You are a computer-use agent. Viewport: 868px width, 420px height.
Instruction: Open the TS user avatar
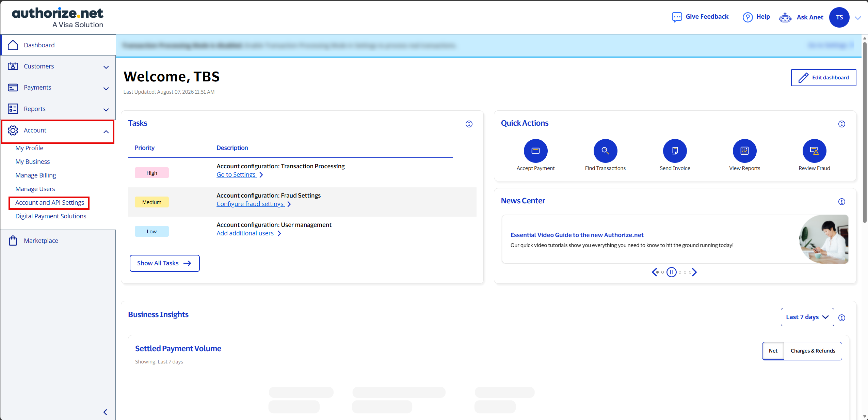(x=839, y=17)
